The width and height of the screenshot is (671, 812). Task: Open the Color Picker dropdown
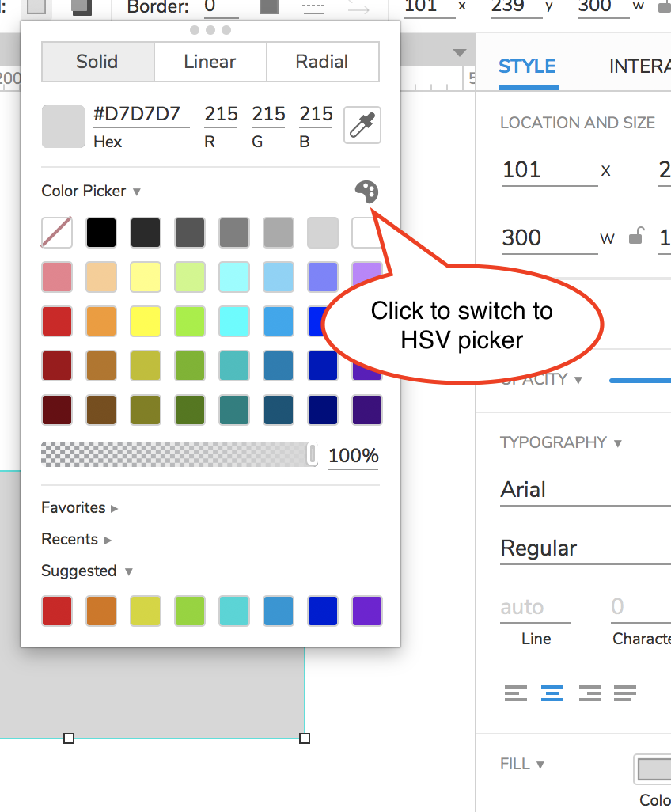point(91,191)
